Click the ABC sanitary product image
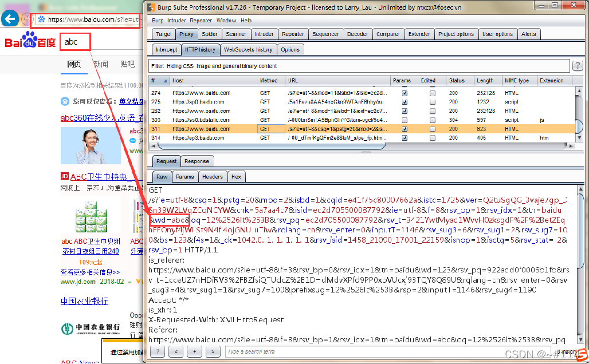This screenshot has width=589, height=364. tap(91, 216)
